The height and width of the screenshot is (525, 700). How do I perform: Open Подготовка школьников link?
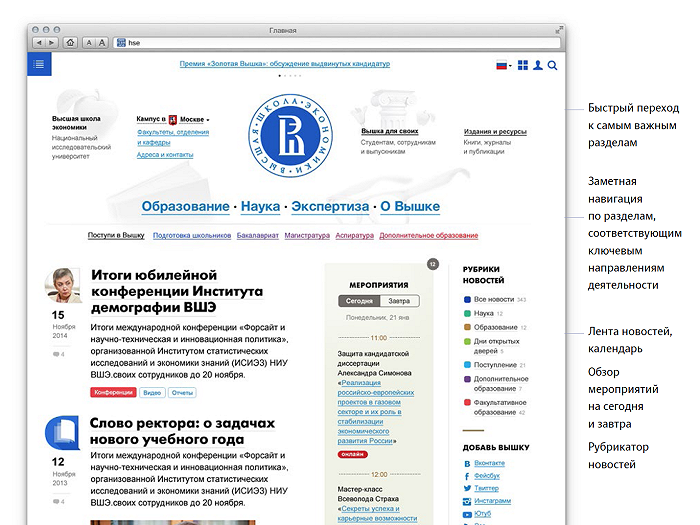192,235
